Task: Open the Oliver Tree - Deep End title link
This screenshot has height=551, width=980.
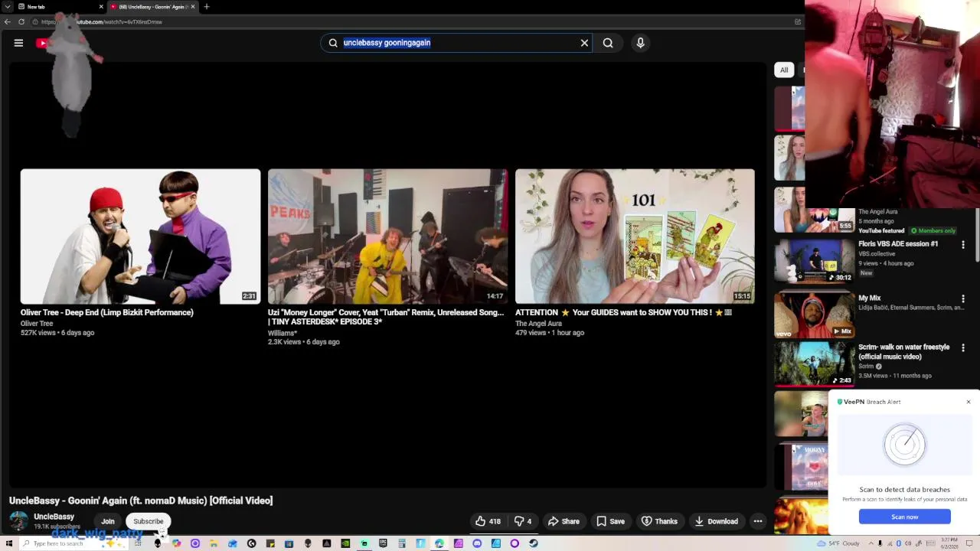Action: tap(107, 312)
